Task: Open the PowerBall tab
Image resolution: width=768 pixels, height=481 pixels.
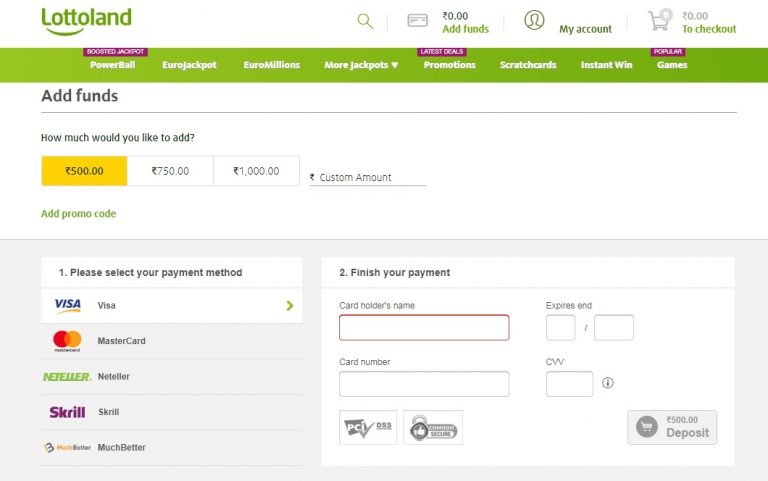Action: (112, 65)
